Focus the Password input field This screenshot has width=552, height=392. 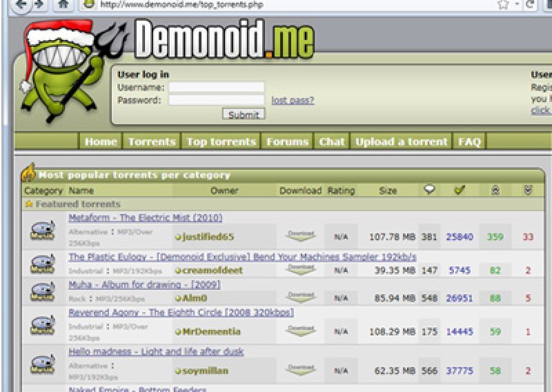[x=217, y=100]
